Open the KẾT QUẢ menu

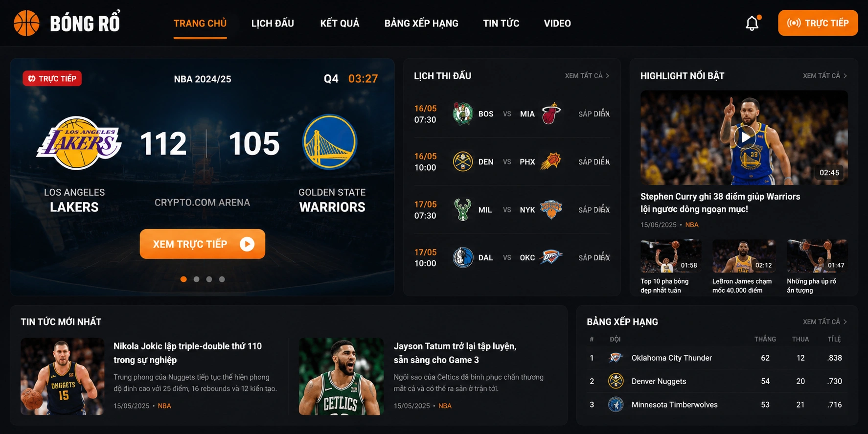click(340, 23)
